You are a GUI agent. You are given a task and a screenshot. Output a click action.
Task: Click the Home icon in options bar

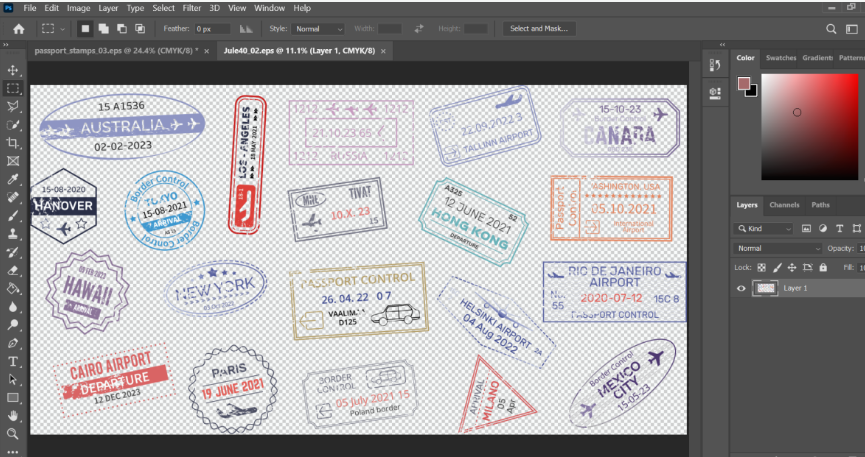click(19, 29)
